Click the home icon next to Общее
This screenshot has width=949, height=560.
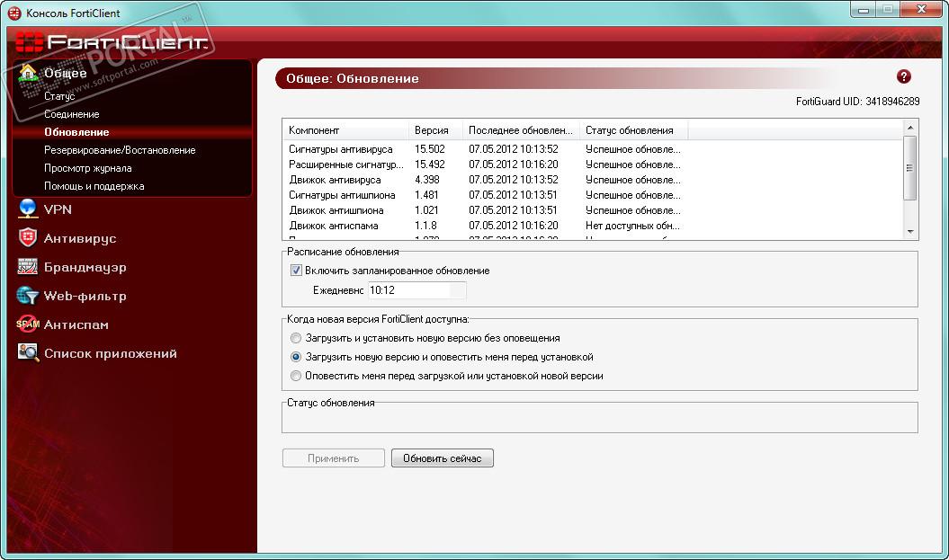pos(28,73)
